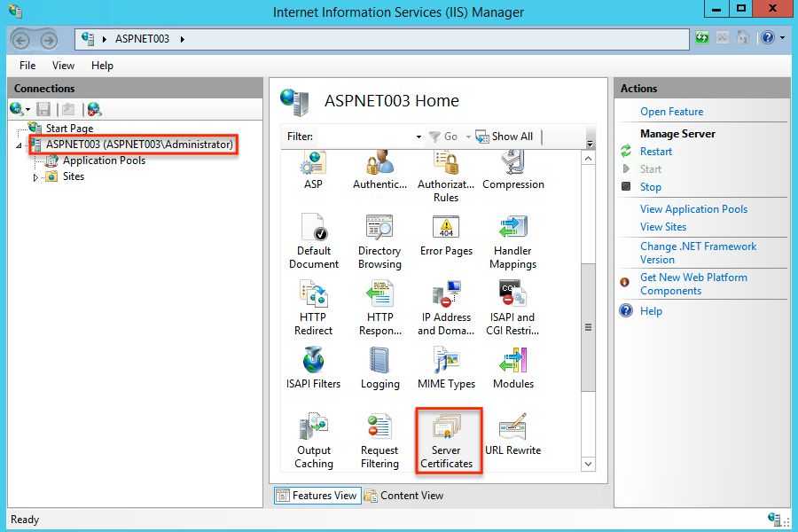Image resolution: width=798 pixels, height=532 pixels.
Task: Open IP Address and Domain Restrictions
Action: (x=446, y=308)
